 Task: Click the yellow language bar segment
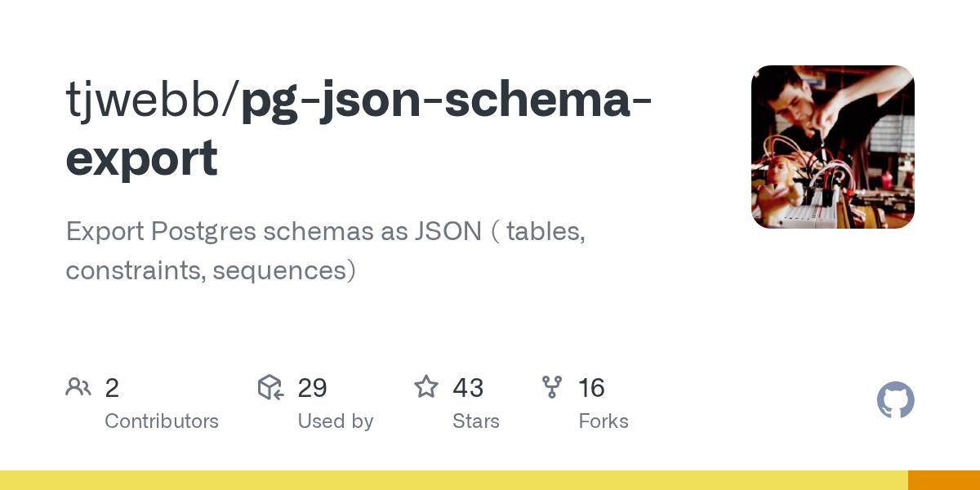[x=453, y=480]
